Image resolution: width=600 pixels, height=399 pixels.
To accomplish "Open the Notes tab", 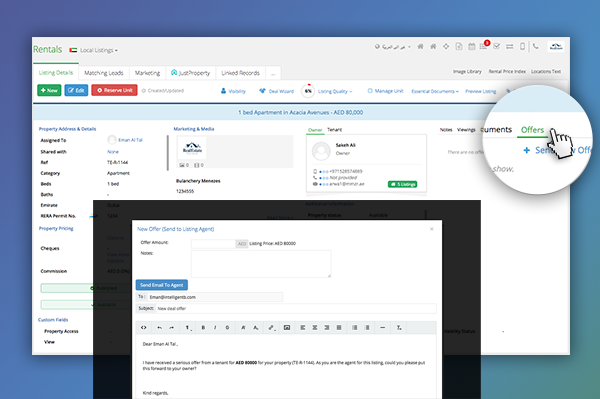I will pyautogui.click(x=446, y=130).
